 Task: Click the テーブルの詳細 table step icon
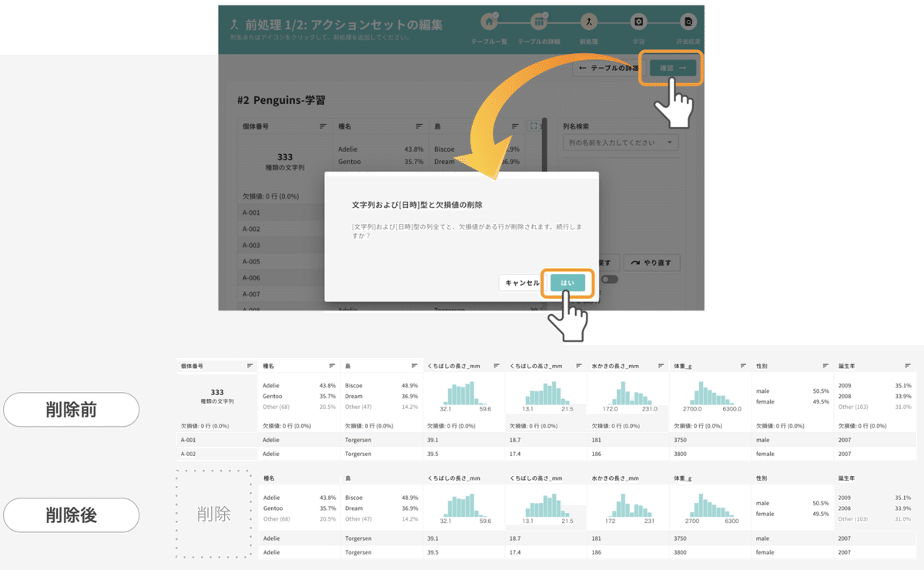539,22
